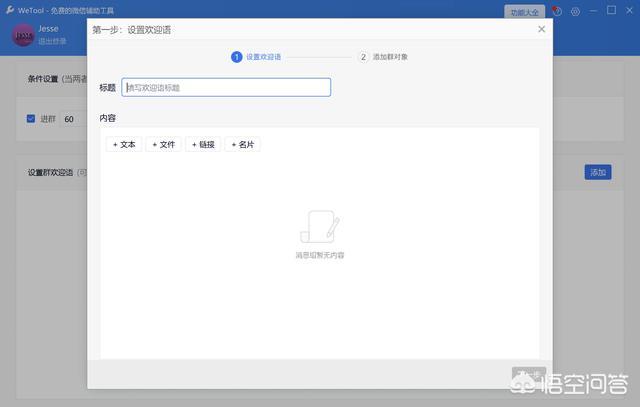Select the 设置欢迎语 step label
This screenshot has width=640, height=407.
(x=263, y=57)
